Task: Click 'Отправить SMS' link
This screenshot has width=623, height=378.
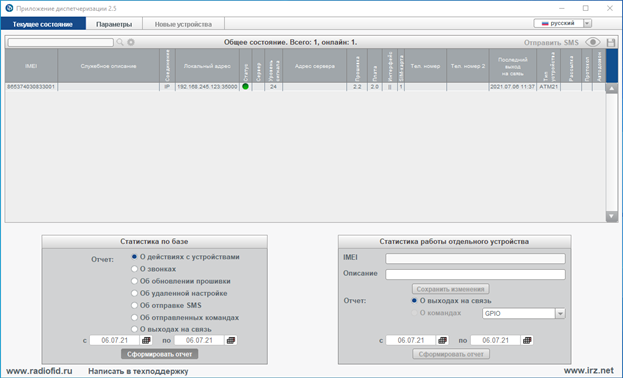Action: click(551, 43)
